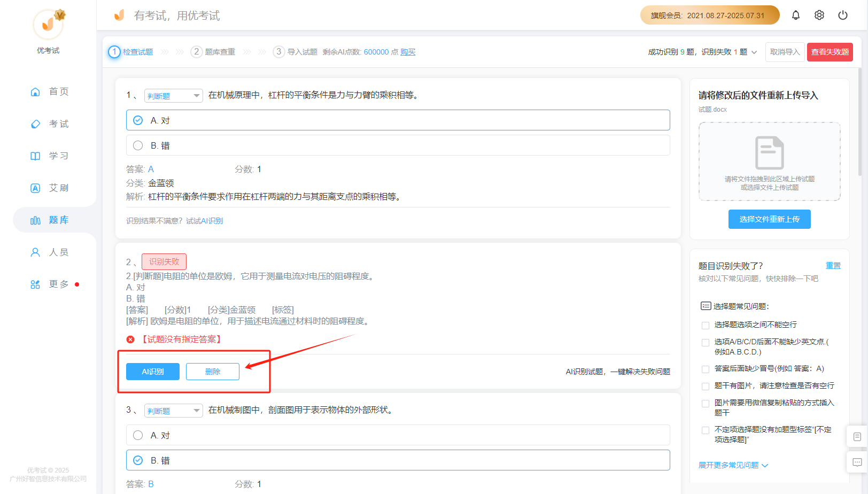This screenshot has height=494, width=868.
Task: Click the floating document icon at right edge
Action: point(857,437)
